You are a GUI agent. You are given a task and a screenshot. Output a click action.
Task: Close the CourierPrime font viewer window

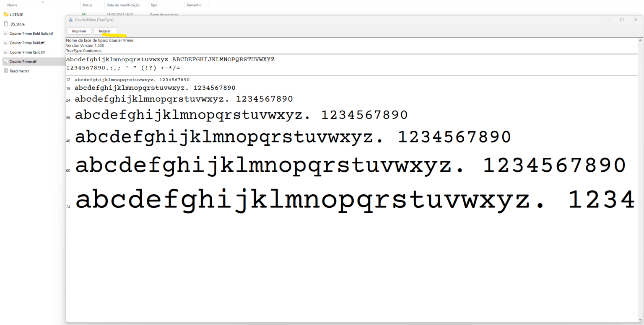point(636,20)
